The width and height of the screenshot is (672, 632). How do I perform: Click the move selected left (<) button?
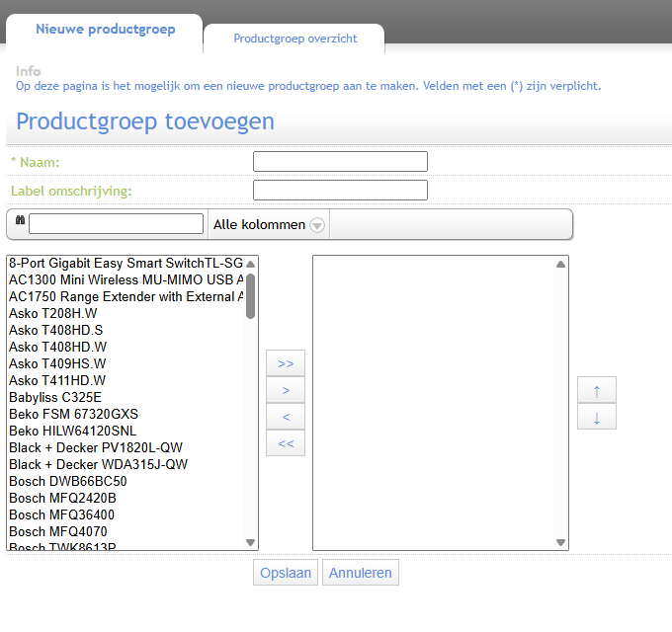(286, 417)
